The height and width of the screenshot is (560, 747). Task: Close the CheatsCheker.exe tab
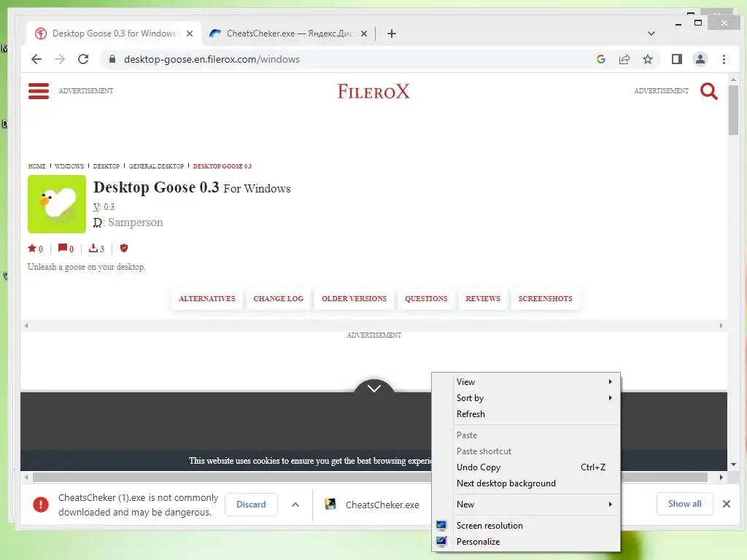click(x=364, y=34)
